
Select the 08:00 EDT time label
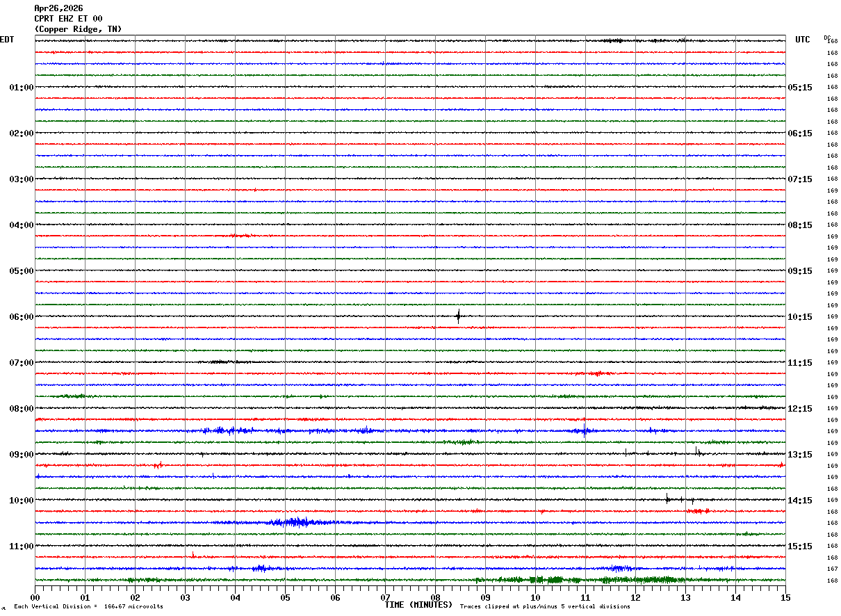pos(22,409)
